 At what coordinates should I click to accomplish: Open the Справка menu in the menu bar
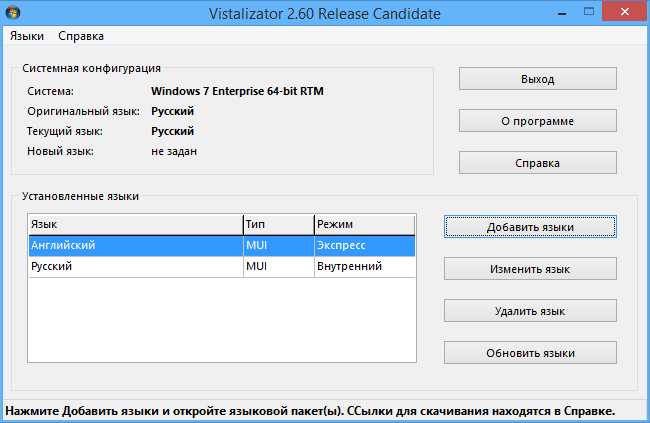click(x=81, y=36)
